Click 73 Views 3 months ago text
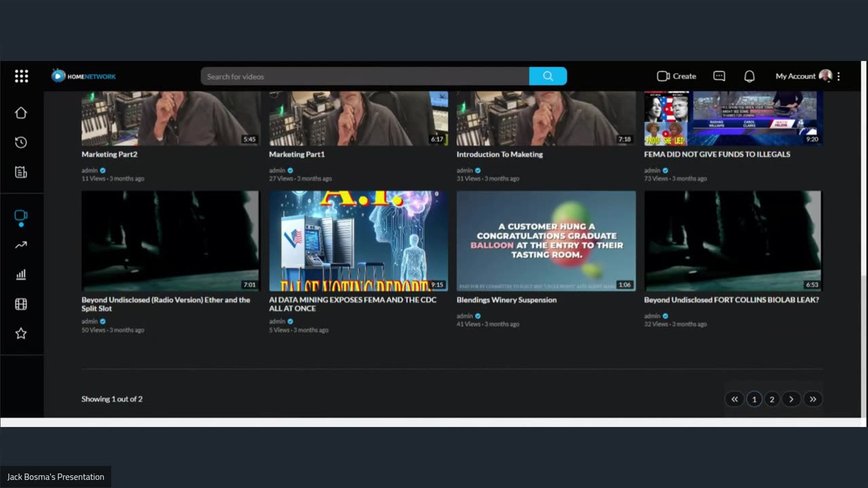This screenshot has width=868, height=488. [x=675, y=179]
